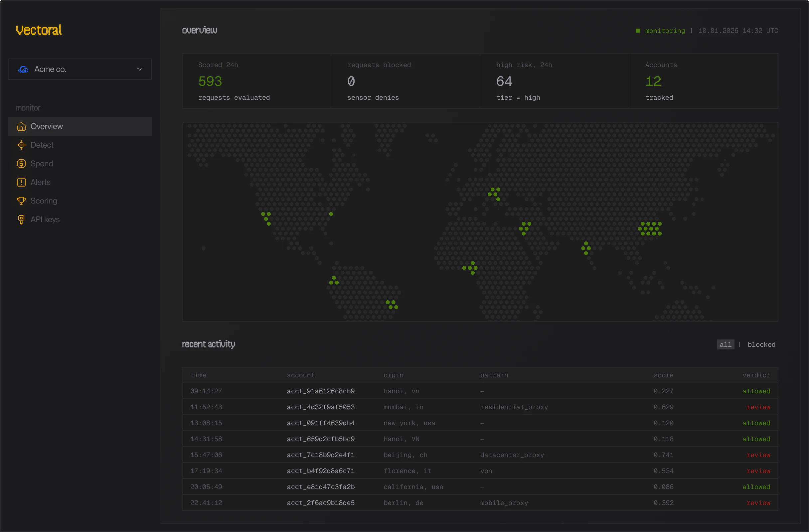Click the Spend dollar icon
The image size is (809, 532).
21,164
